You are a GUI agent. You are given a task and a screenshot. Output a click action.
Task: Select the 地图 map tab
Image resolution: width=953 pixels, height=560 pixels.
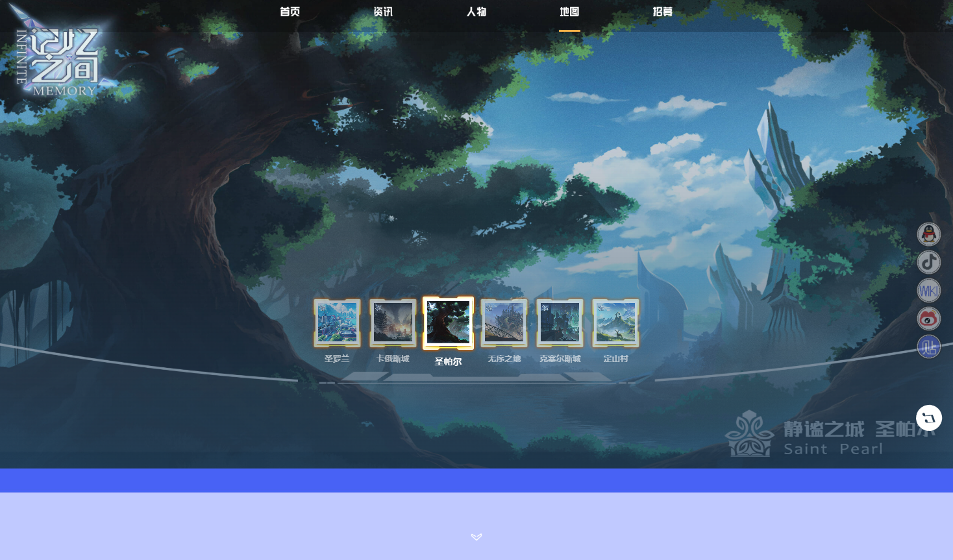[x=569, y=12]
